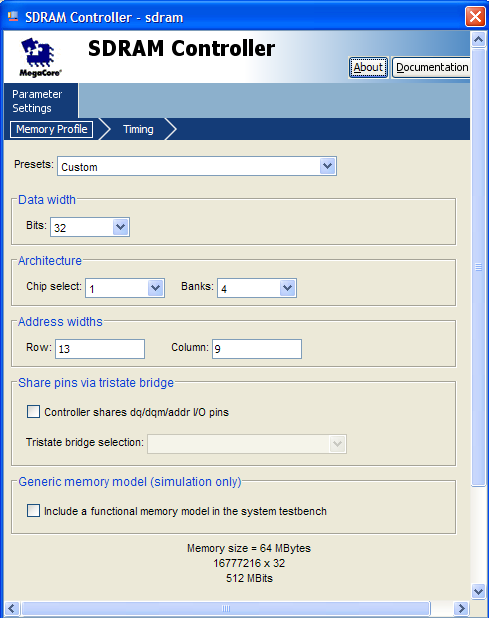The height and width of the screenshot is (618, 489).
Task: Click the 'Share pins via tristate bridge' label
Action: (96, 383)
